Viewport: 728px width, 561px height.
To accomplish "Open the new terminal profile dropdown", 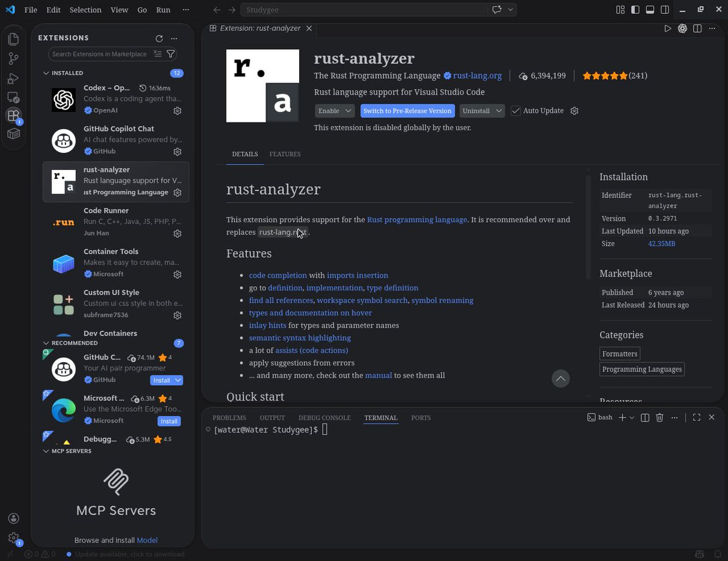I will pos(632,417).
